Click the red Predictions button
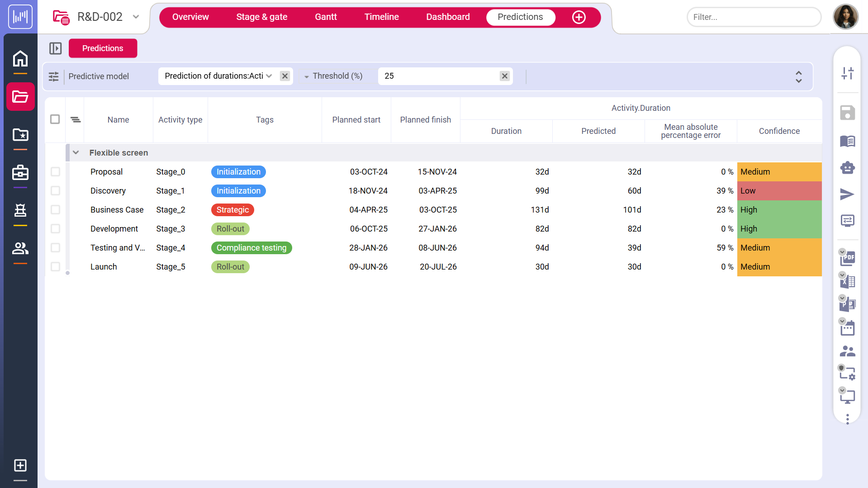The height and width of the screenshot is (488, 868). coord(103,48)
